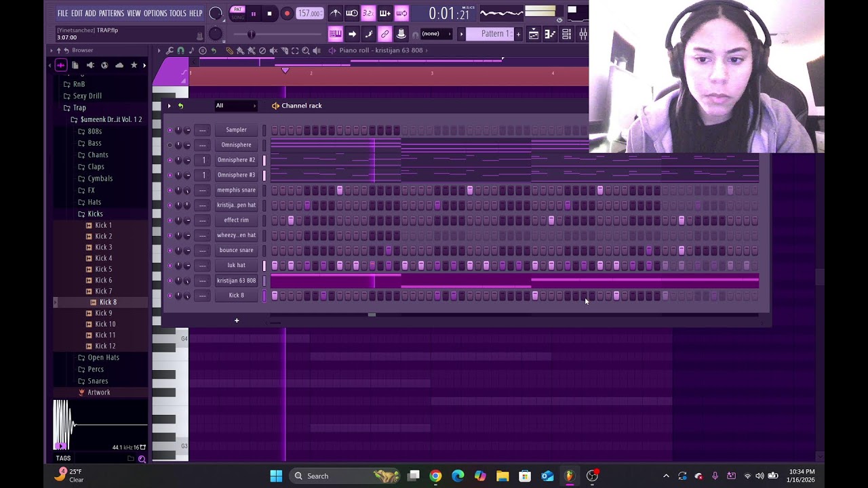
Task: Mute the Kick 8 channel
Action: [170, 296]
